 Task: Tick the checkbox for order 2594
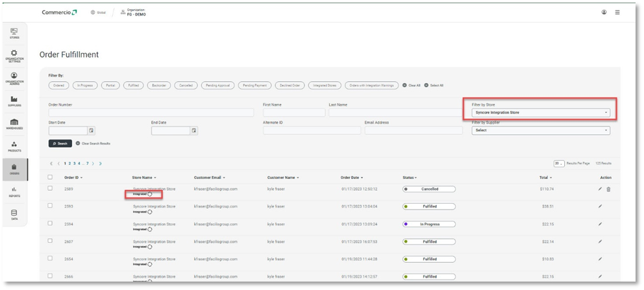point(51,224)
